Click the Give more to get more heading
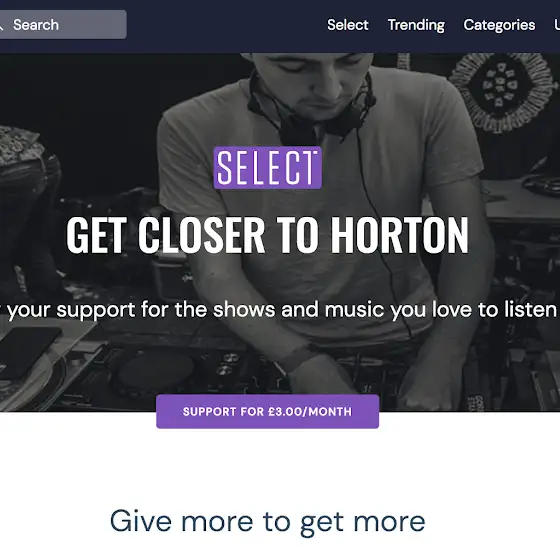This screenshot has height=560, width=560. (x=268, y=522)
